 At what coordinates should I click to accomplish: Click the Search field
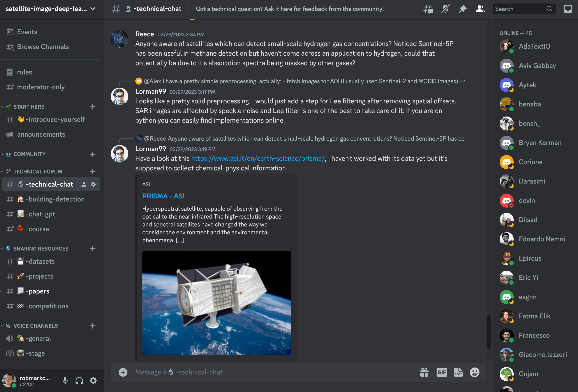click(x=524, y=9)
